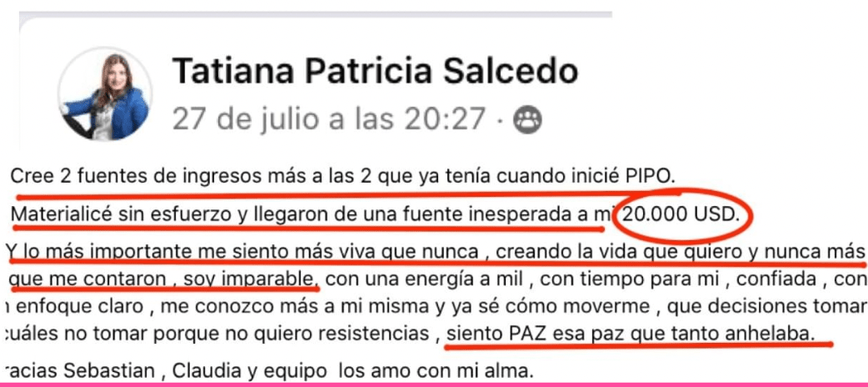Open Tatiana Patricia Salcedo's profile picture
The height and width of the screenshot is (387, 868).
point(105,93)
